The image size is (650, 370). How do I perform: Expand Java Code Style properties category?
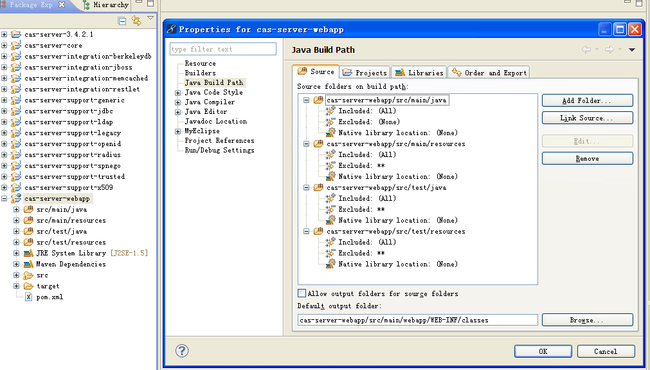(x=177, y=92)
